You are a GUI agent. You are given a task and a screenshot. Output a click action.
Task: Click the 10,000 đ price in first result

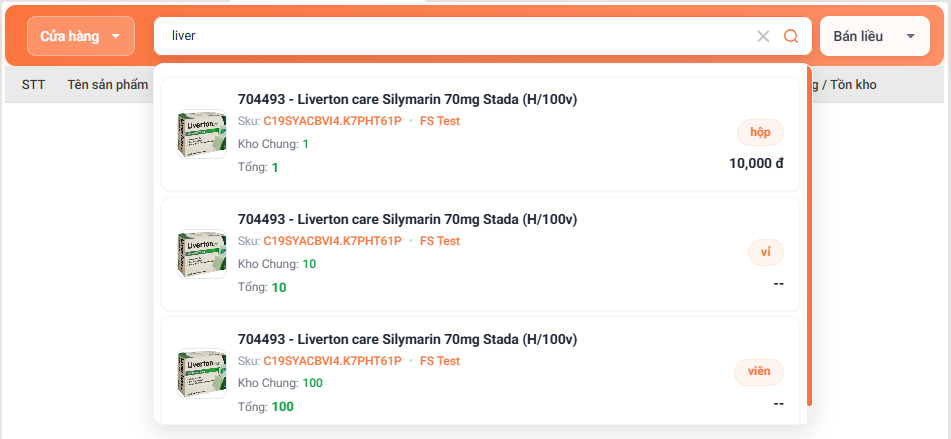point(756,163)
